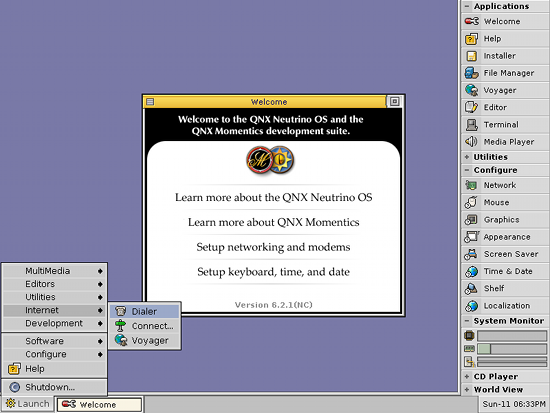Select Dialer in the Internet submenu
Screen dimensions: 550x413
pyautogui.click(x=145, y=311)
